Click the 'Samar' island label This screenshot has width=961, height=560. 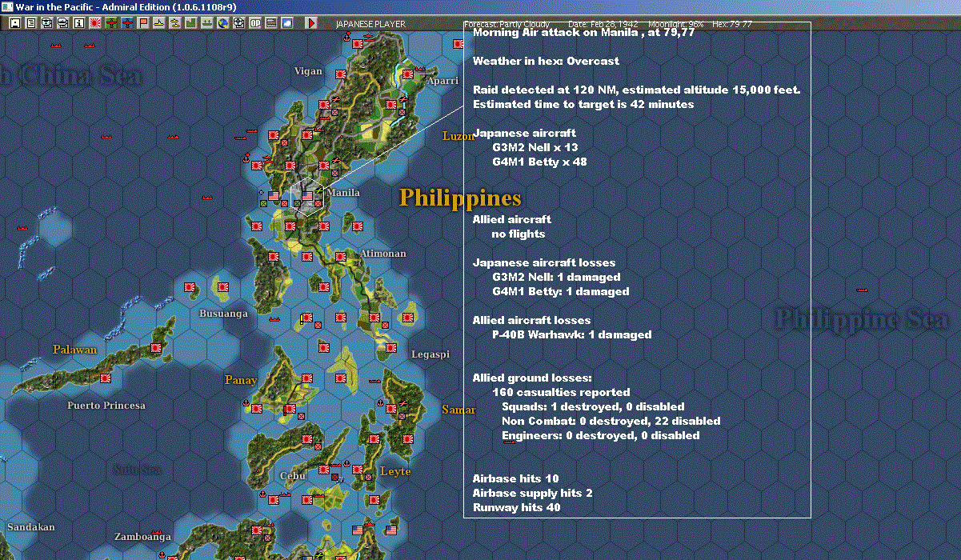(x=458, y=410)
